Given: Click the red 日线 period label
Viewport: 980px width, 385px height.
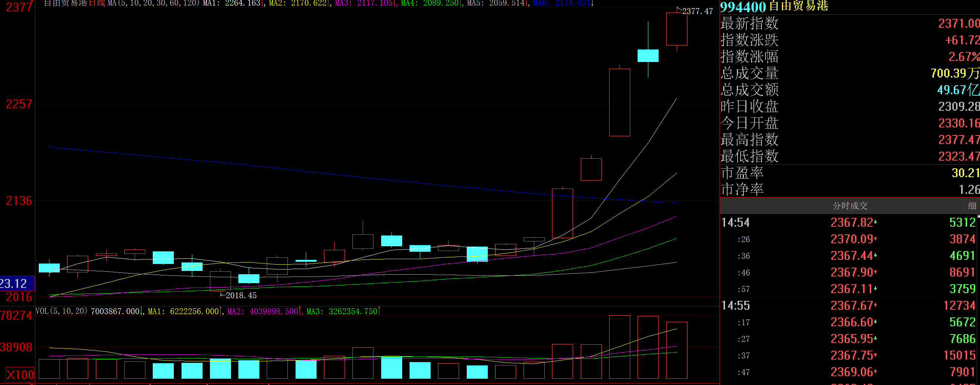Looking at the screenshot, I should 97,3.
